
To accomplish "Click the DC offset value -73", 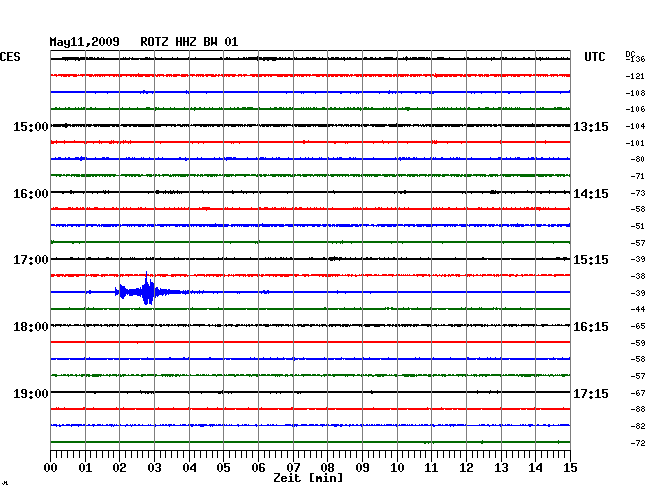I will point(638,193).
